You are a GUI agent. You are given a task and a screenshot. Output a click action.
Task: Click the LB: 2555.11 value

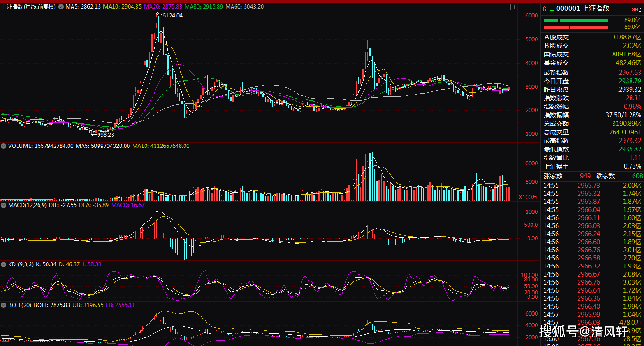pyautogui.click(x=120, y=305)
